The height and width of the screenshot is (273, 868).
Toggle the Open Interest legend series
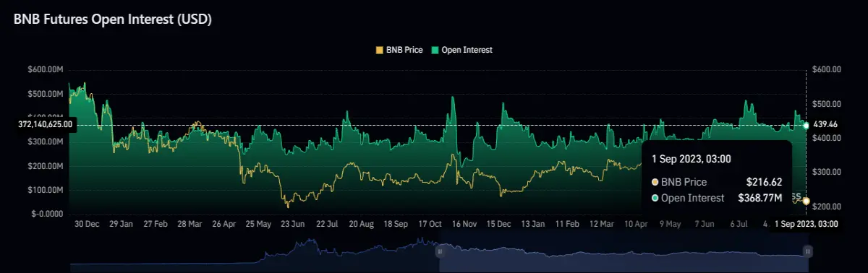461,50
